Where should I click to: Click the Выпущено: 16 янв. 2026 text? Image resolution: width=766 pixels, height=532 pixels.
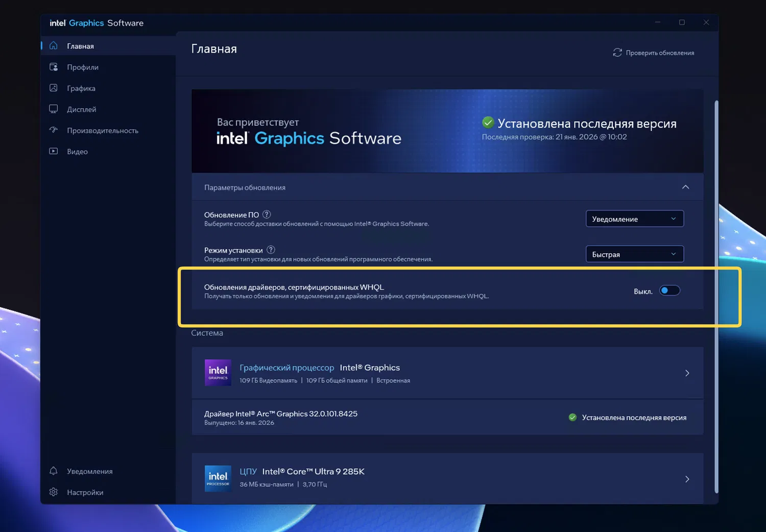pyautogui.click(x=239, y=423)
